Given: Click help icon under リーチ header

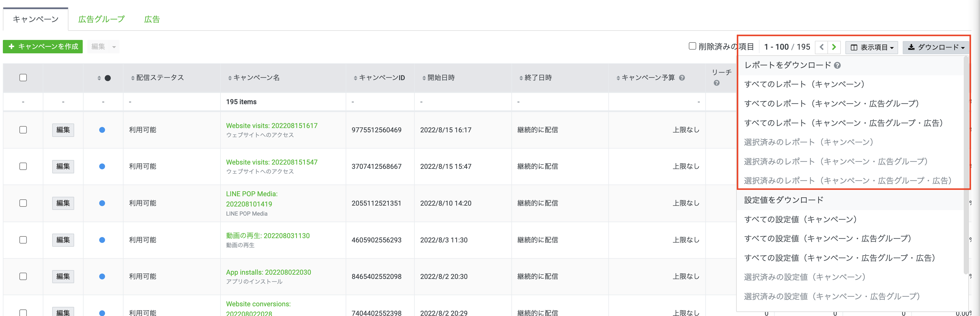Looking at the screenshot, I should click(x=716, y=83).
